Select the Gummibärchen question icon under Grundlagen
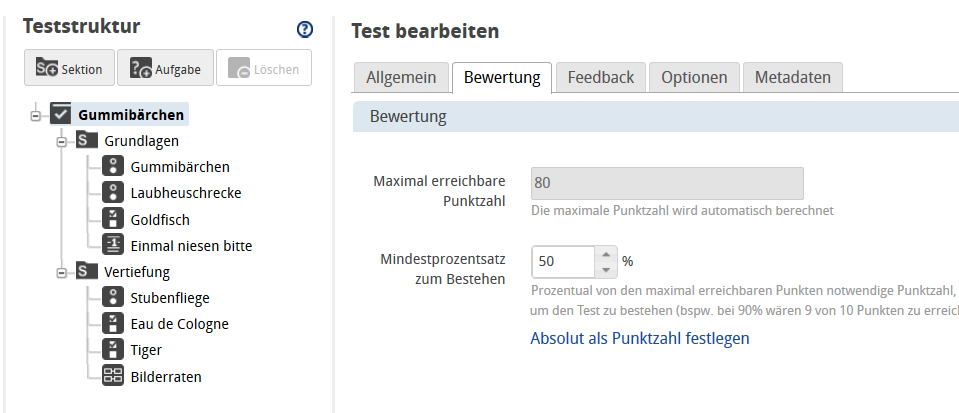 click(112, 167)
